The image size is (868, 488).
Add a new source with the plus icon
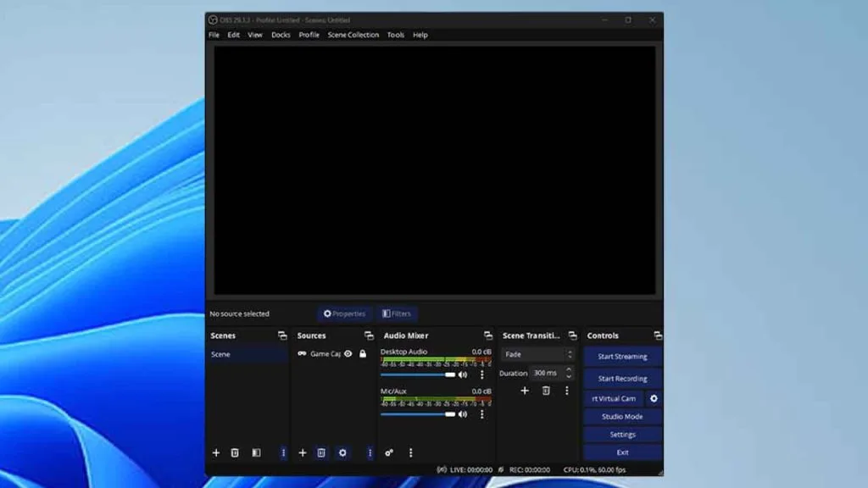click(303, 452)
